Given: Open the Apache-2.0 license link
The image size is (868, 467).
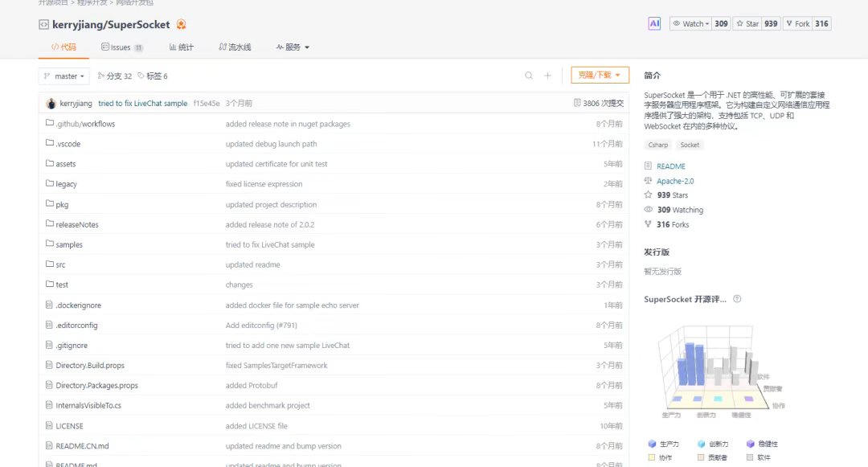Looking at the screenshot, I should coord(675,181).
